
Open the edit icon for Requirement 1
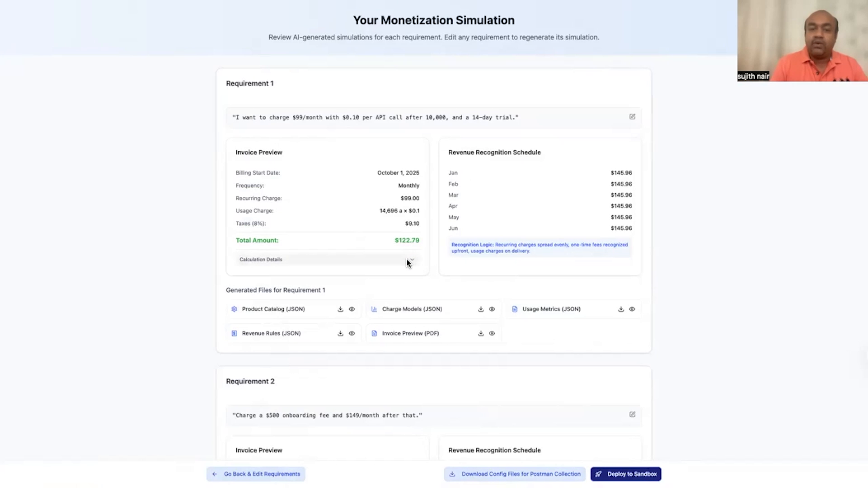[x=632, y=117]
